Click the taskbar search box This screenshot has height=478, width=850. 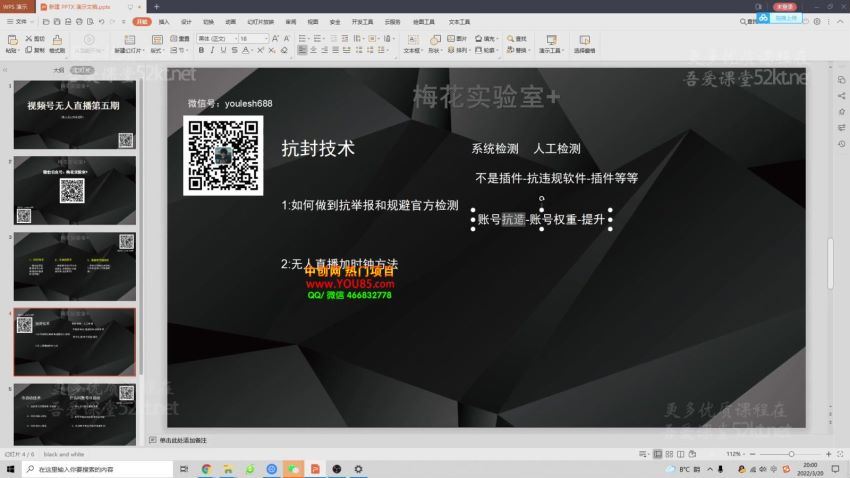(x=98, y=469)
